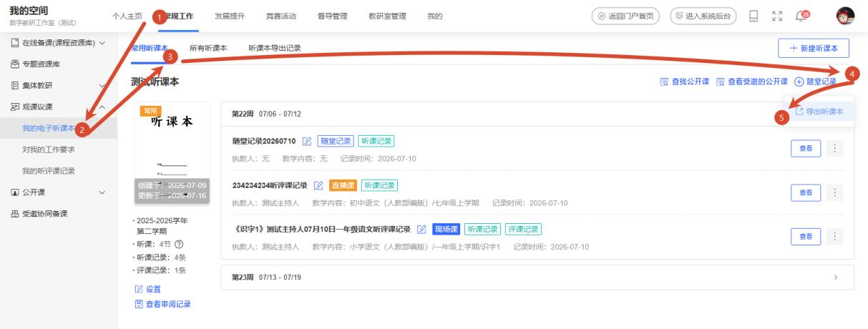The height and width of the screenshot is (329, 868).
Task: Click 查看 for 《识字1》 record
Action: coord(806,237)
